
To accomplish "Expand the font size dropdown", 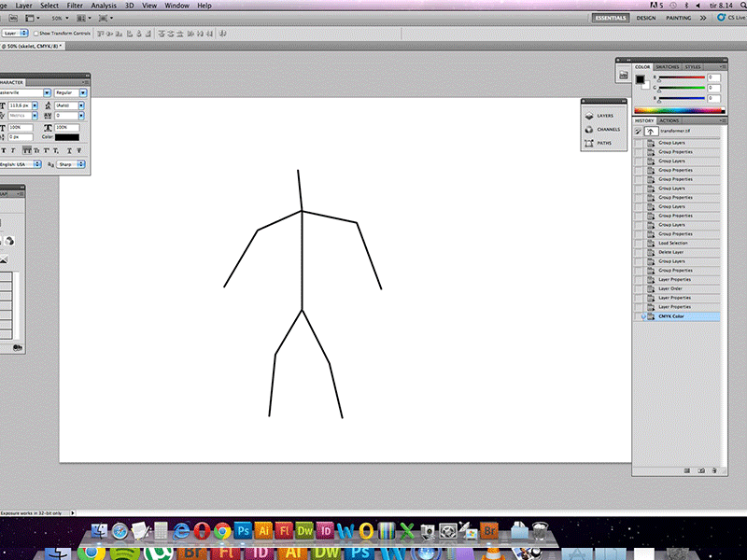I will tap(35, 105).
